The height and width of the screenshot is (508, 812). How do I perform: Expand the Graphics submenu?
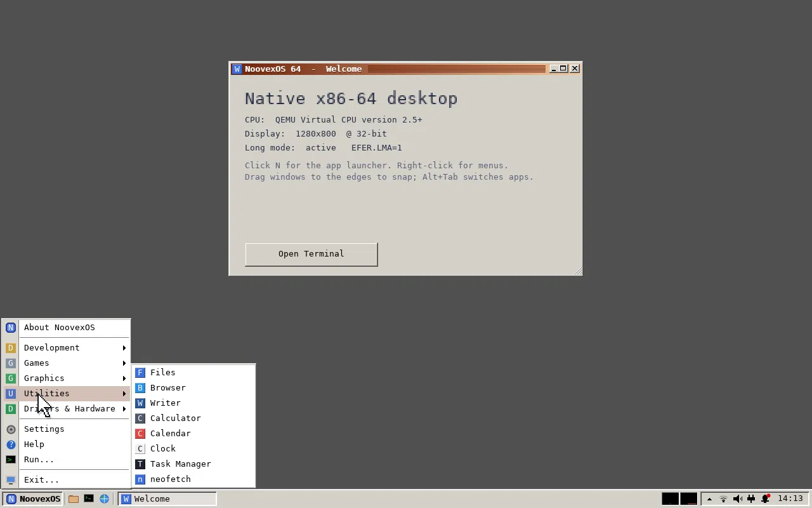tap(67, 378)
